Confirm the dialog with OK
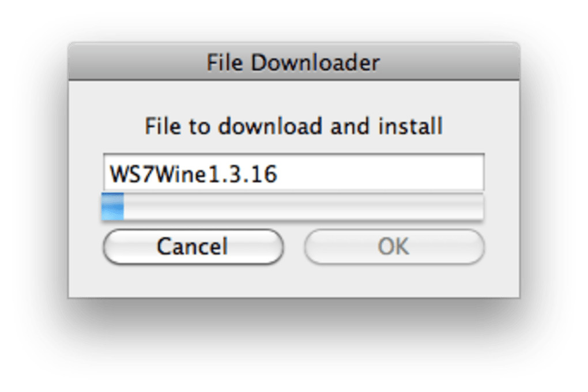This screenshot has height=392, width=588. (x=394, y=247)
